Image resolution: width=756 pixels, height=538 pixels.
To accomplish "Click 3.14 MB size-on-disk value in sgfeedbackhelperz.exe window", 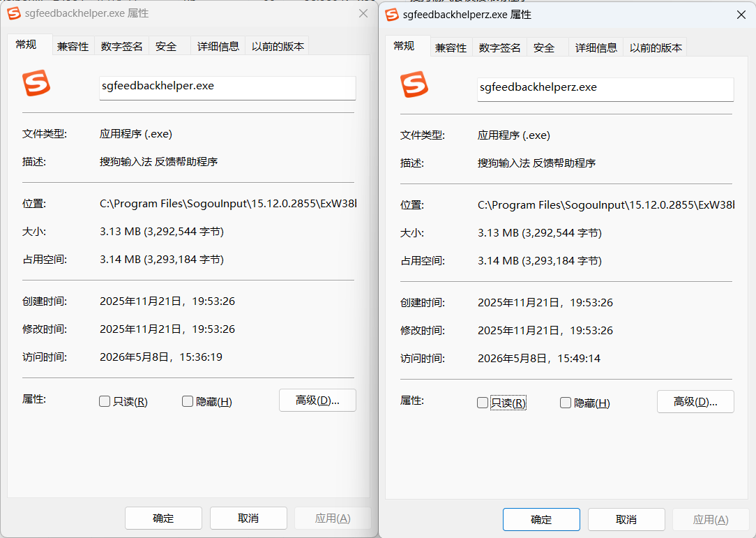I will click(x=540, y=261).
